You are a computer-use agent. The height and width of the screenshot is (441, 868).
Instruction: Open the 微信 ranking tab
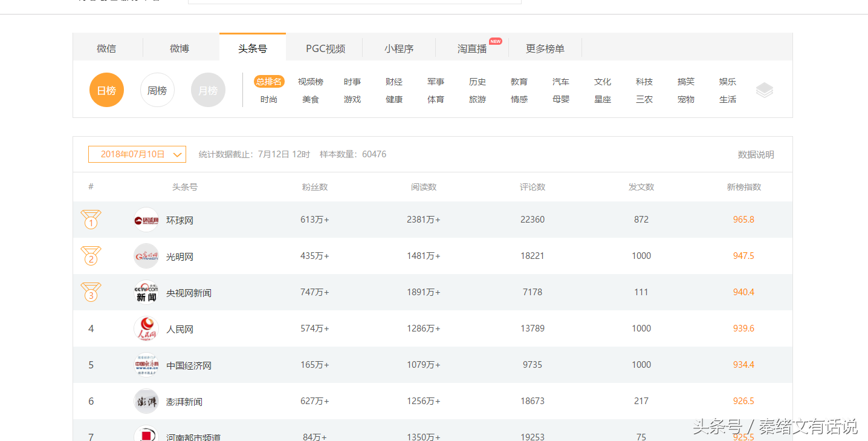point(106,48)
